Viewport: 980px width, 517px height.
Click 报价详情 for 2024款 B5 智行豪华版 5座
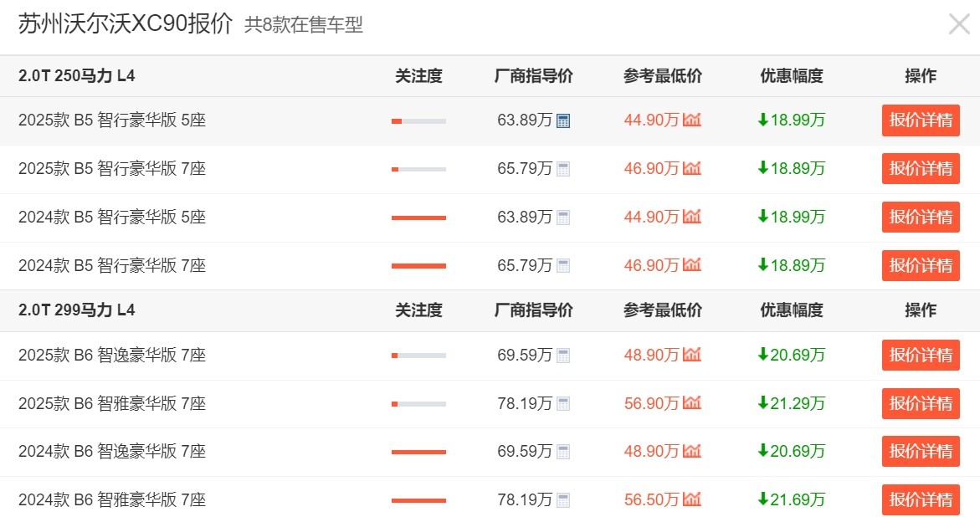[x=921, y=217]
